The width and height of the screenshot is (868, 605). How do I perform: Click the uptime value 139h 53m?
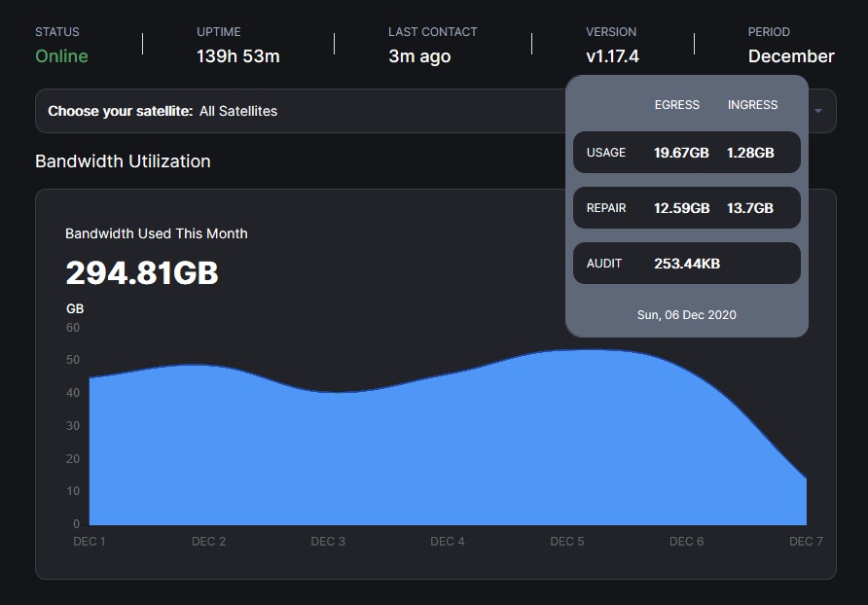tap(237, 56)
